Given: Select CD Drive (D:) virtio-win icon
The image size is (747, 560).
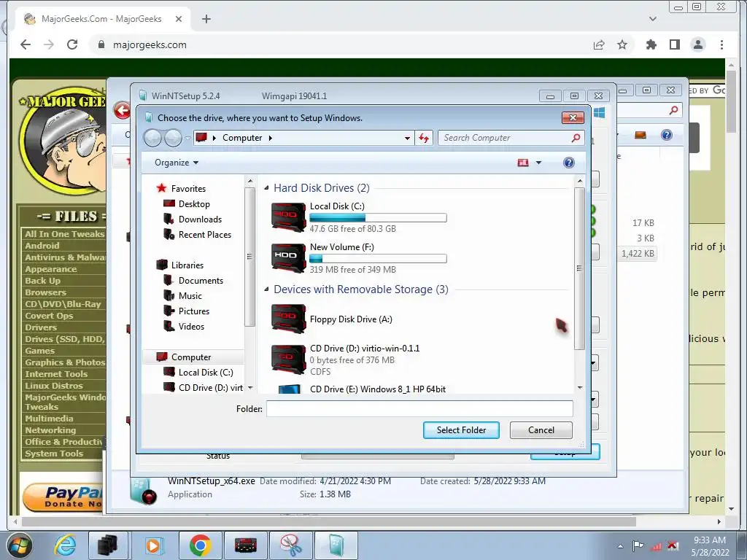Looking at the screenshot, I should [288, 359].
